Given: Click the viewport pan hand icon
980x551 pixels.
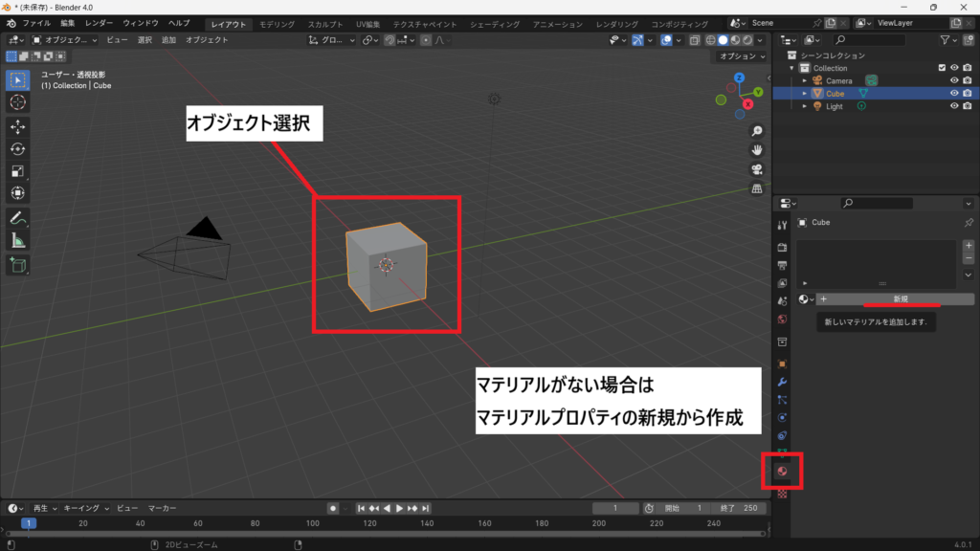Looking at the screenshot, I should point(757,150).
